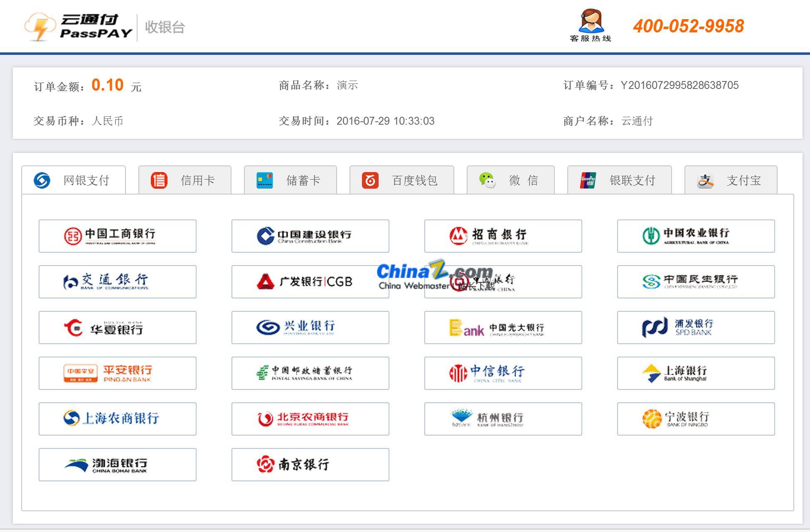Select 平安银行 bank option
Viewport: 810px width, 532px height.
pyautogui.click(x=118, y=373)
